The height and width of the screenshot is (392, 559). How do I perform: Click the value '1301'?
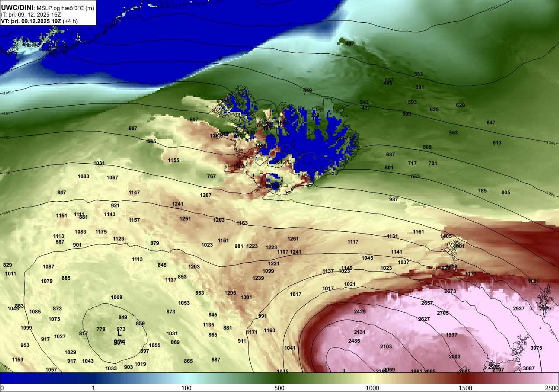pos(246,297)
